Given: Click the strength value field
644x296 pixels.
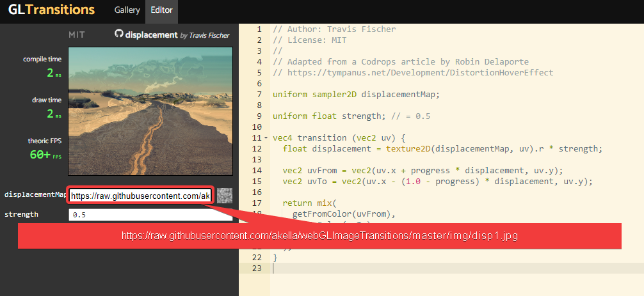Looking at the screenshot, I should (150, 215).
